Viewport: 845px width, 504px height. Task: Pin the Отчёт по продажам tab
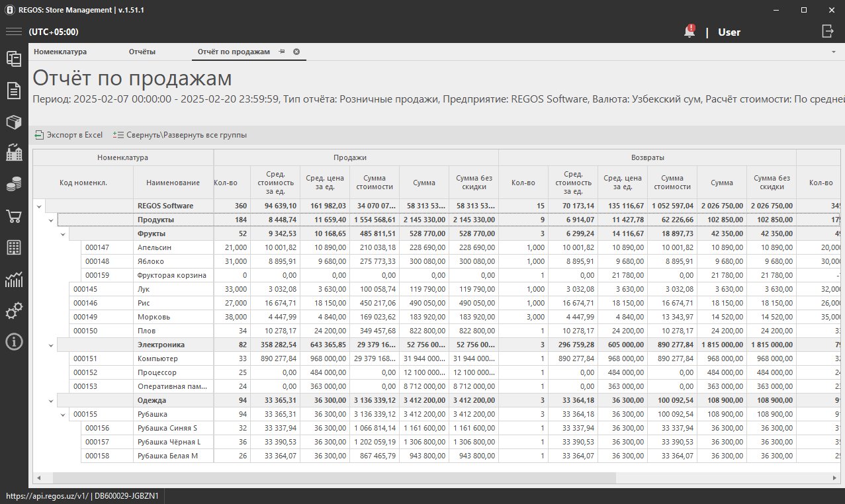(x=281, y=52)
